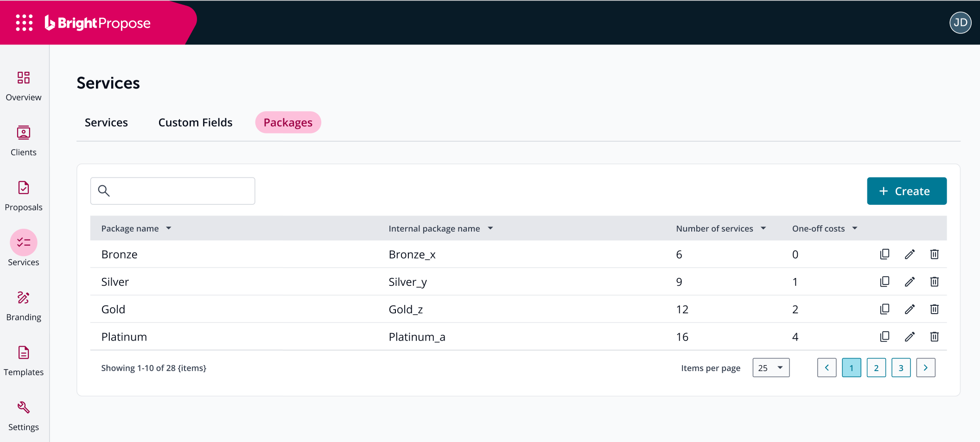Sort by Internal package name column
Viewport: 980px width, 442px height.
(440, 228)
